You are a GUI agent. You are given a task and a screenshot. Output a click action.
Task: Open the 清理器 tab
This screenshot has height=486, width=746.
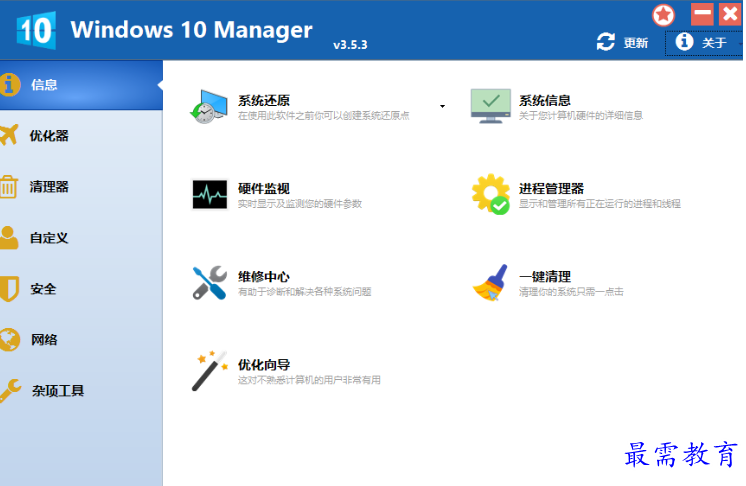click(81, 186)
